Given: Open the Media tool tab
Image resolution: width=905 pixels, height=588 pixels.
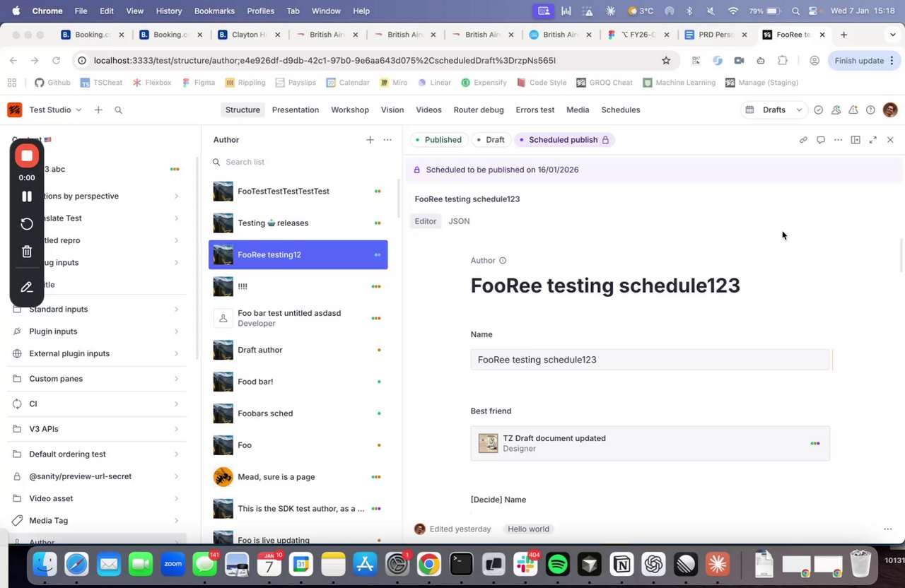Looking at the screenshot, I should 578,110.
